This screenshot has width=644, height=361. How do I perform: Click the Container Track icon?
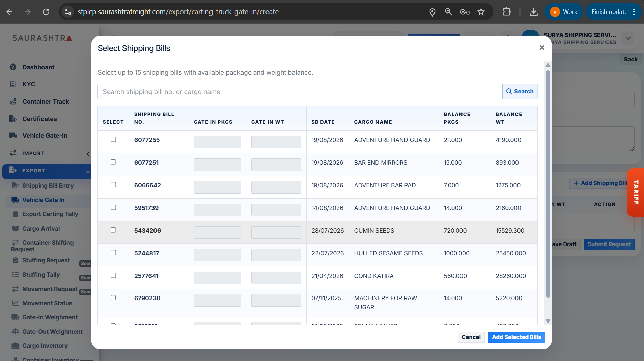(13, 101)
